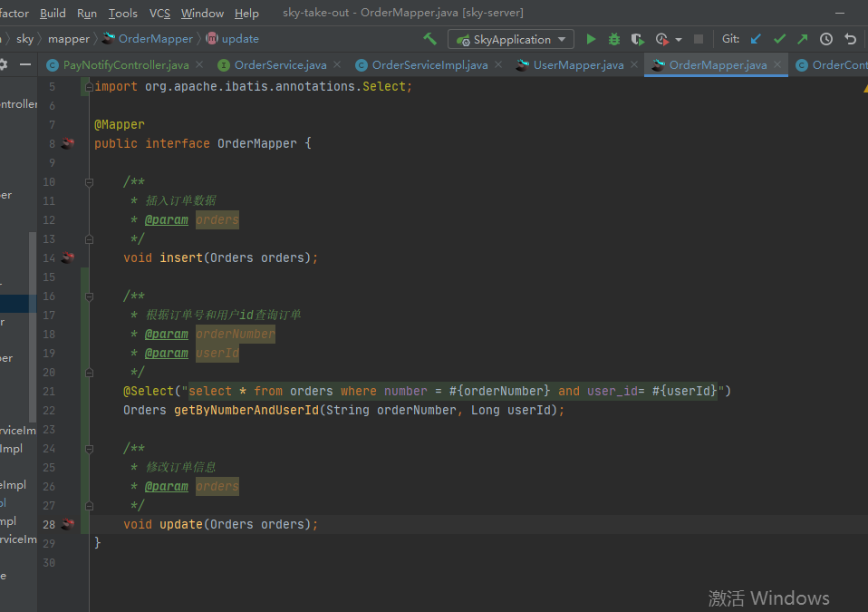868x612 pixels.
Task: Open the Window menu
Action: coord(202,13)
